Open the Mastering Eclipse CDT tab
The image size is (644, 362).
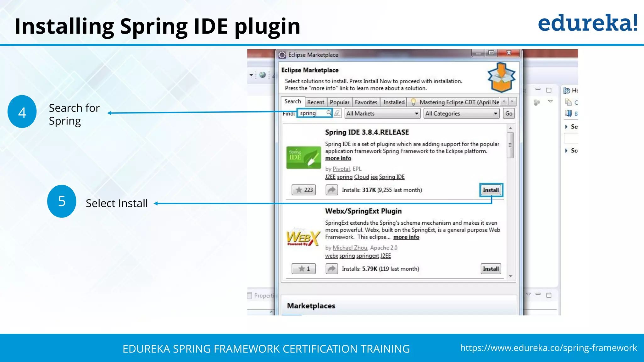click(455, 102)
